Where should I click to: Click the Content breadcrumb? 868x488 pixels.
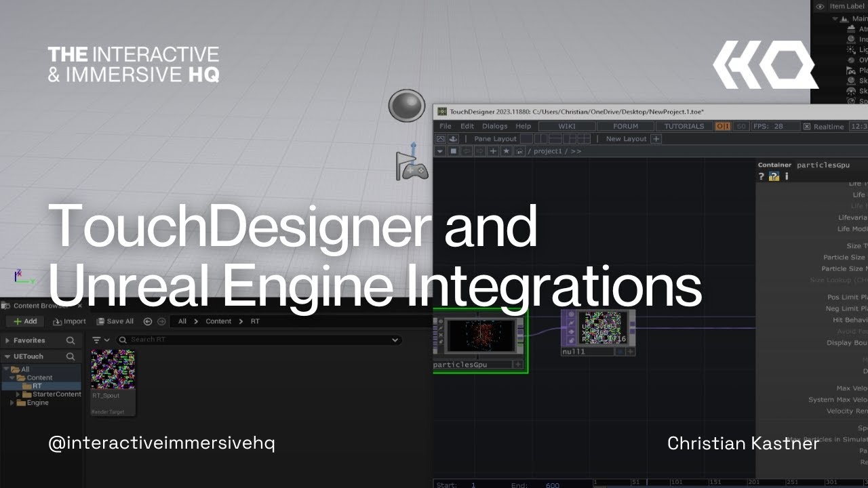pyautogui.click(x=218, y=321)
